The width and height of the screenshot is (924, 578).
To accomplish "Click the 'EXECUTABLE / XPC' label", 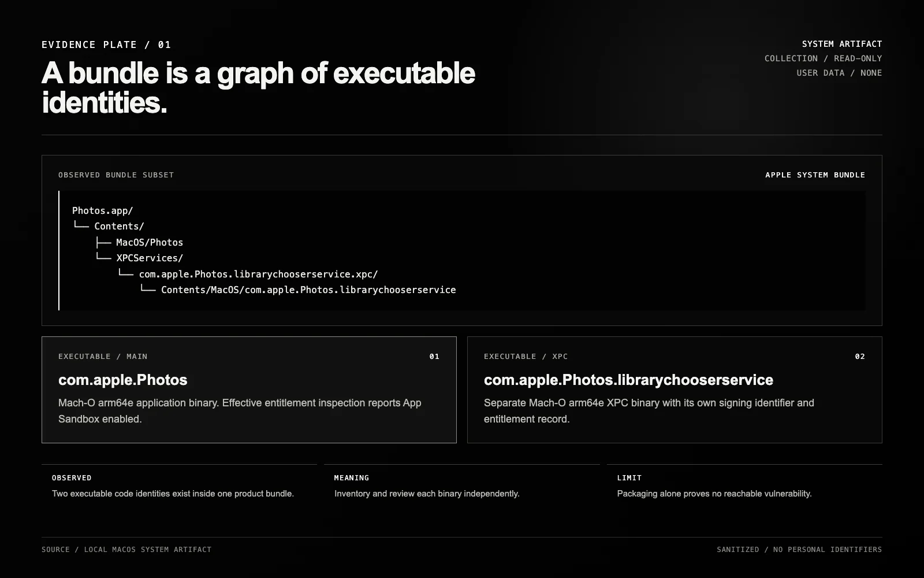I will coord(526,357).
